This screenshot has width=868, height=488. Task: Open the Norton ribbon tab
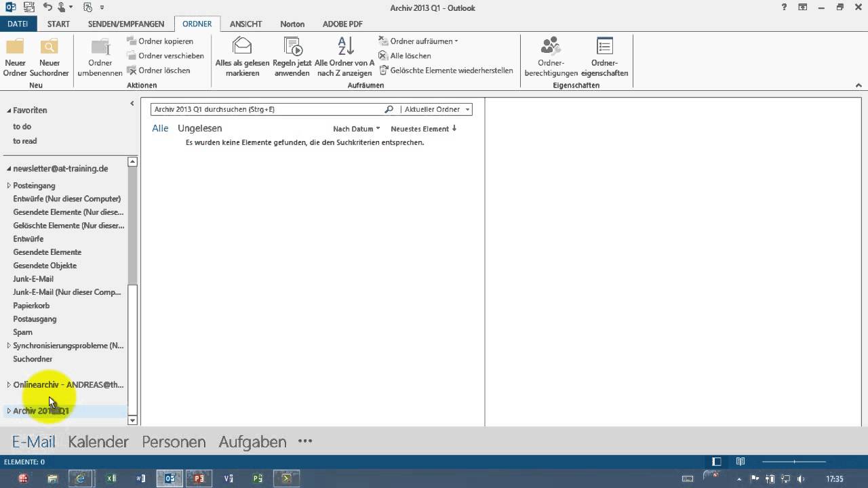[x=292, y=24]
